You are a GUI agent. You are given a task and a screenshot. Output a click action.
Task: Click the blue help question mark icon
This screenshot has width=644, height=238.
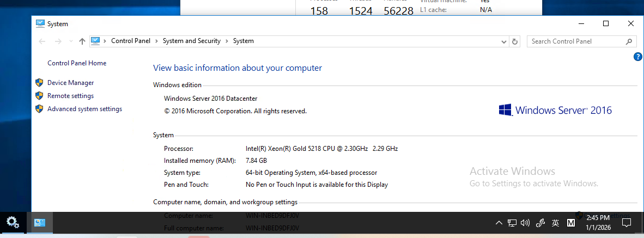coord(638,57)
